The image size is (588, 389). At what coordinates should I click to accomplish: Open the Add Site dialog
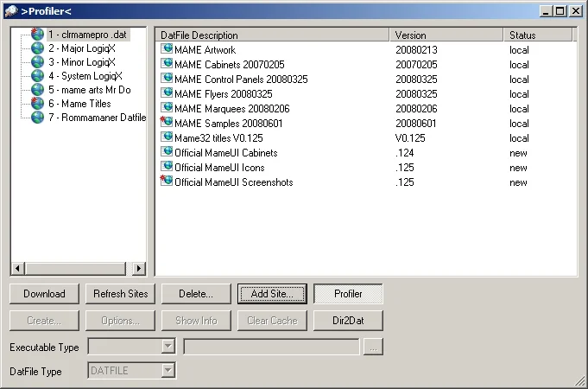click(x=272, y=294)
